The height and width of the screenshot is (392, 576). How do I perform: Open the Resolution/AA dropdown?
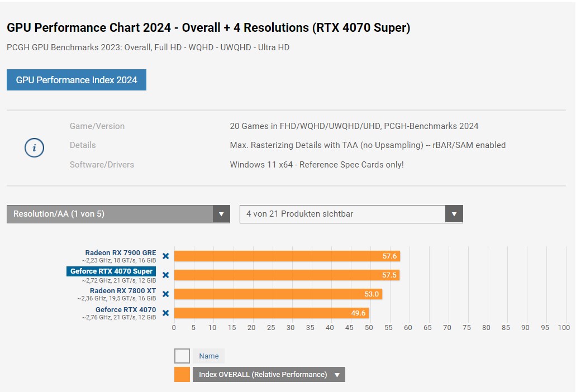point(118,214)
